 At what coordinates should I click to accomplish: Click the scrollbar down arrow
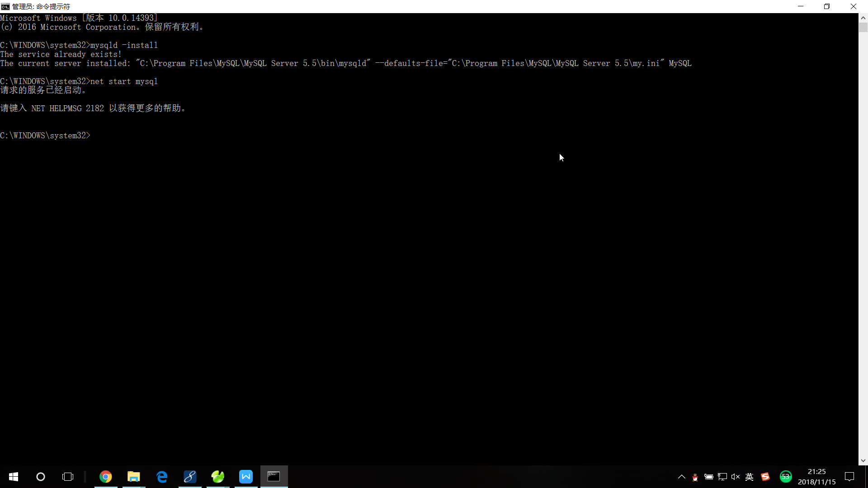tap(863, 460)
